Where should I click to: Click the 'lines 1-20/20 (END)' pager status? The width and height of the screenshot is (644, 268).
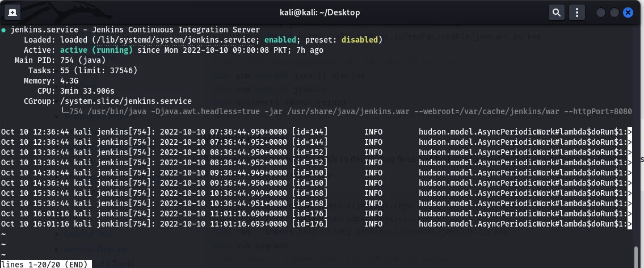(x=46, y=264)
